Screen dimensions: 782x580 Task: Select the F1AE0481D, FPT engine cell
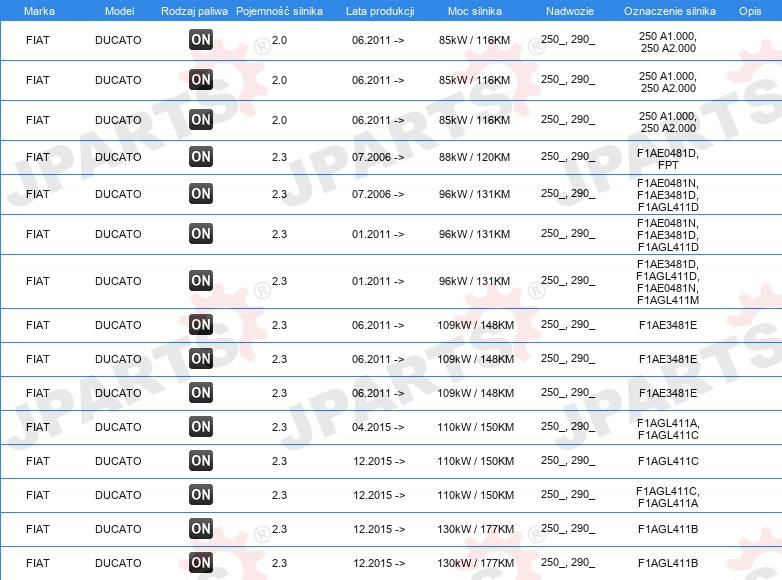(x=668, y=159)
